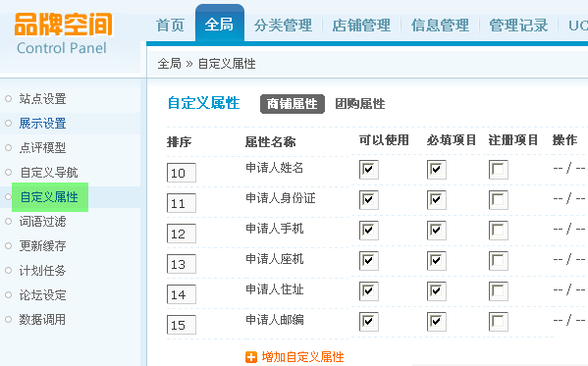588x366 pixels.
Task: Toggle 必填项目 for 申请人身份证
Action: pyautogui.click(x=437, y=200)
